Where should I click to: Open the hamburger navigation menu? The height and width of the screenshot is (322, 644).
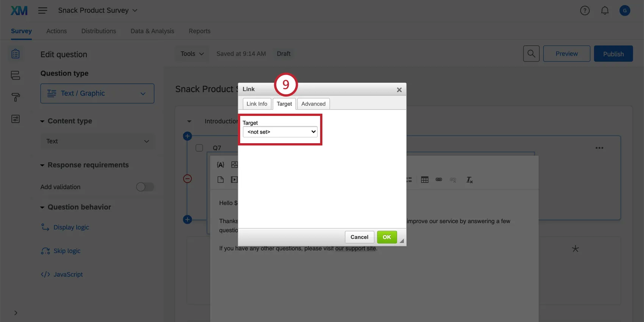click(x=43, y=11)
